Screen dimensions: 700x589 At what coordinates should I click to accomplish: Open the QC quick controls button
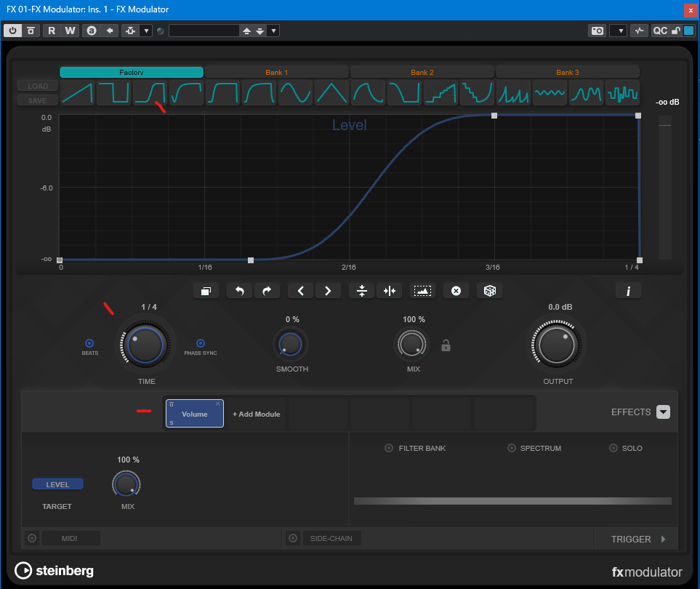660,31
